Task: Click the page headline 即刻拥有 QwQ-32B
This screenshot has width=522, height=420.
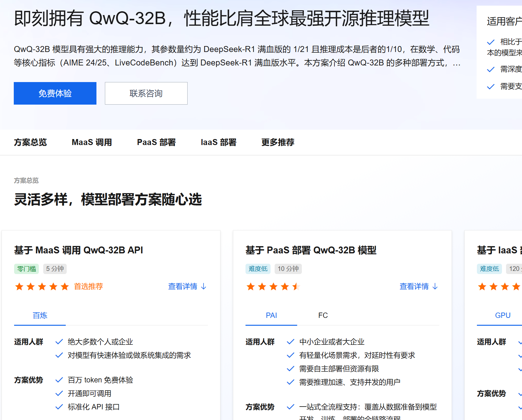Action: [222, 18]
